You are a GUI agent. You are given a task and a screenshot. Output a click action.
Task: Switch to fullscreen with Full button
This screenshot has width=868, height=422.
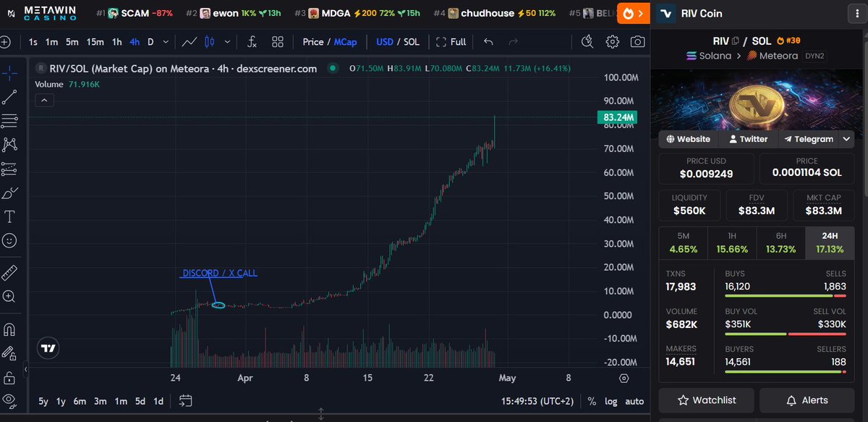[451, 42]
